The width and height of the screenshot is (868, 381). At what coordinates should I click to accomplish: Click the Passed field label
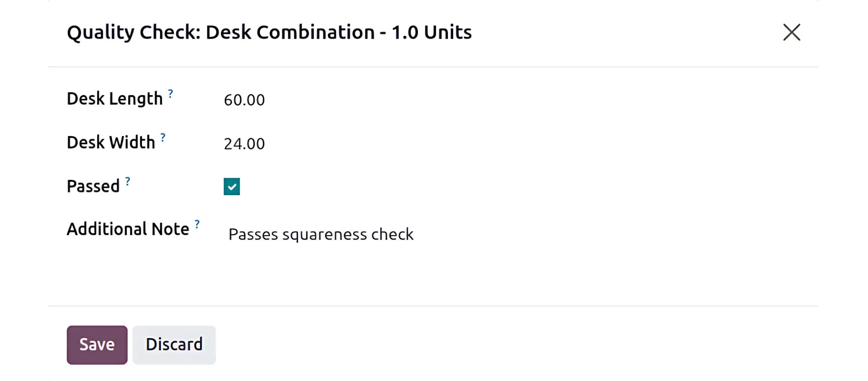93,186
